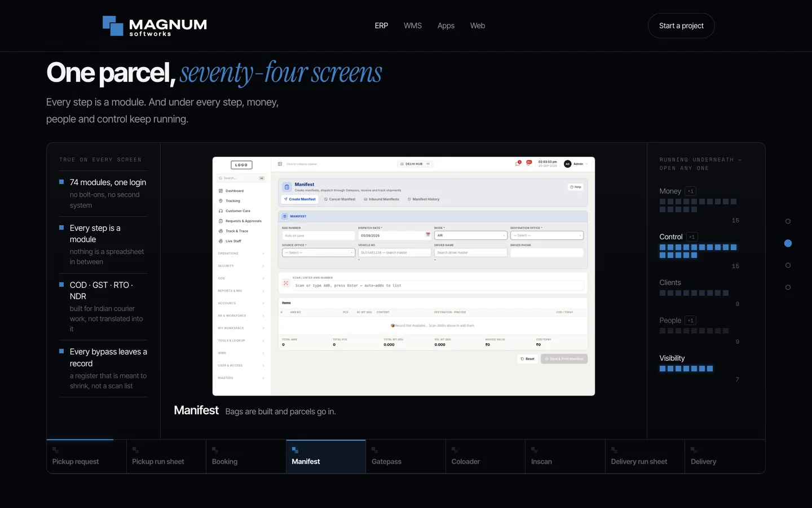Open the Visibility category in the right panel
The height and width of the screenshot is (508, 812).
699,368
